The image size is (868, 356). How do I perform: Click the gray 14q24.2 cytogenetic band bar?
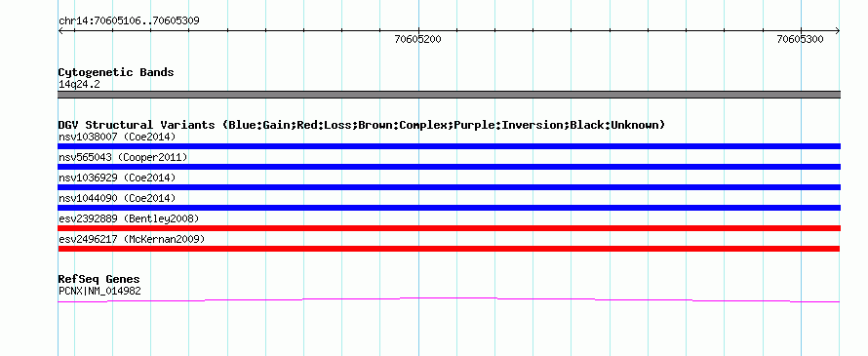point(449,95)
